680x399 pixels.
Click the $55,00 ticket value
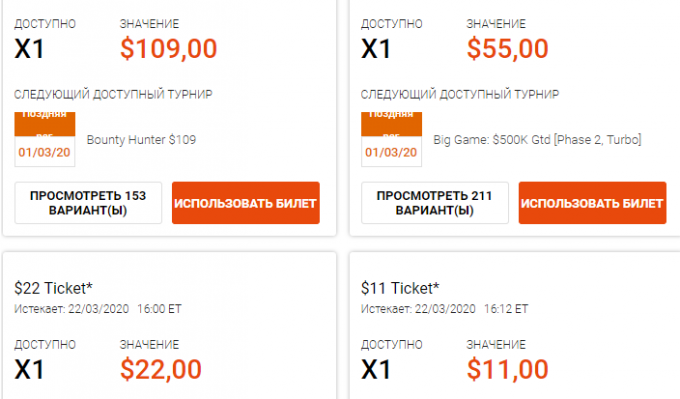click(x=507, y=48)
